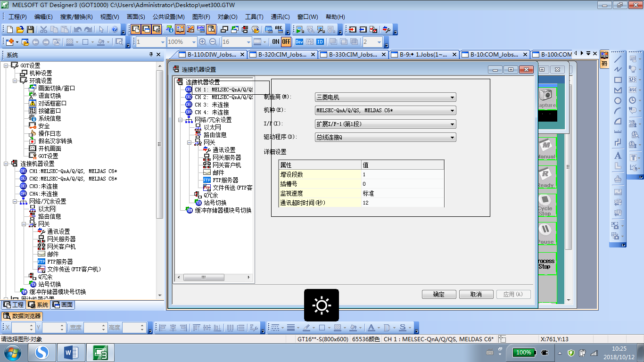The height and width of the screenshot is (362, 644).
Task: Select the Circle drawing tool
Action: [x=618, y=100]
